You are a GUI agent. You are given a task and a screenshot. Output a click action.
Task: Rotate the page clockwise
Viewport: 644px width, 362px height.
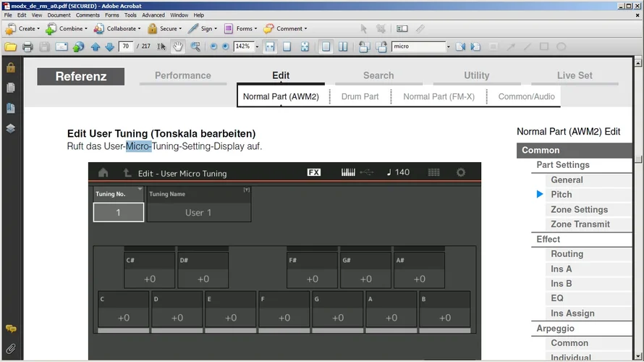coord(381,47)
